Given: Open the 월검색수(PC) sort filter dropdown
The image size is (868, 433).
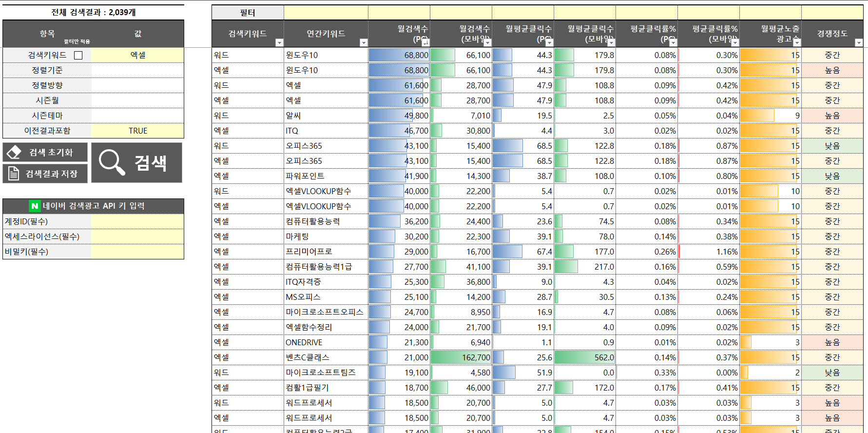Looking at the screenshot, I should 425,43.
